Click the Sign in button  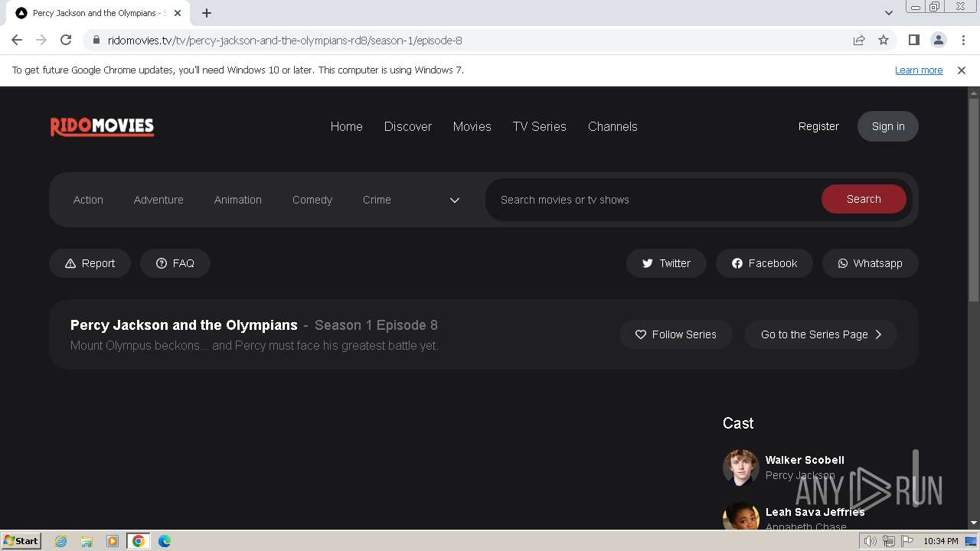(x=888, y=126)
